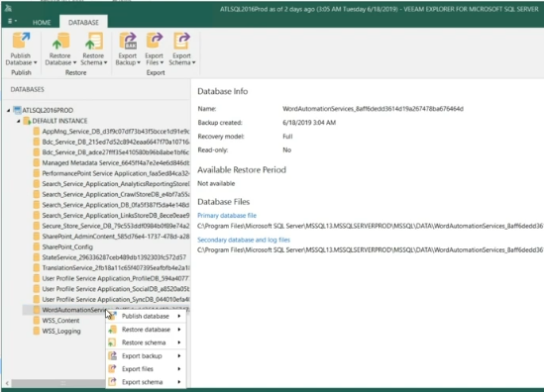This screenshot has width=544, height=392.
Task: Select User Profile Service Application_SyncDB
Action: [116, 299]
